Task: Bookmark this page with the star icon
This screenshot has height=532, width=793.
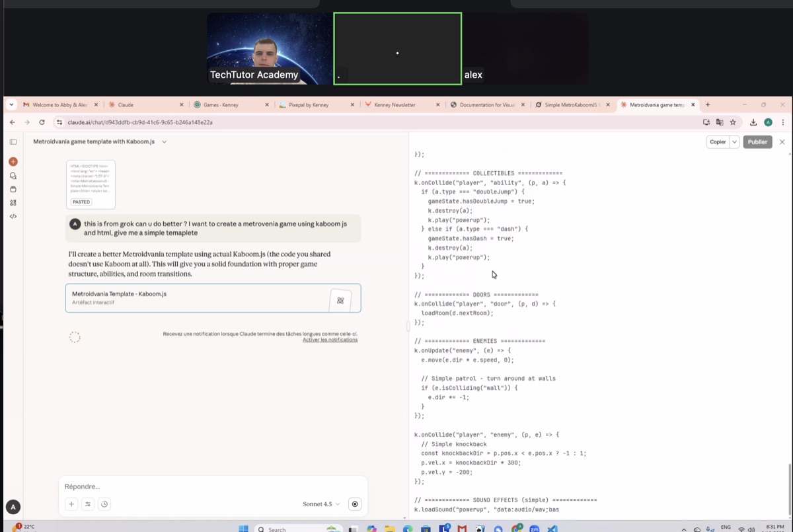Action: click(x=733, y=122)
